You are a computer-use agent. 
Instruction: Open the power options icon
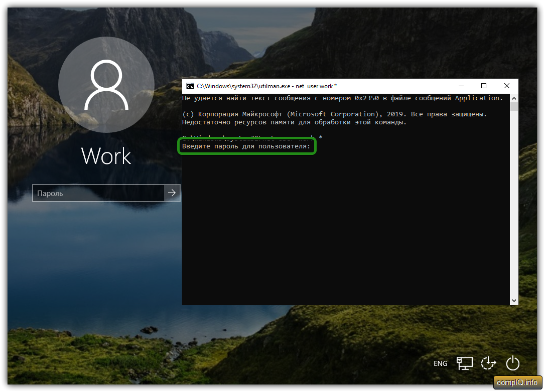pos(512,363)
